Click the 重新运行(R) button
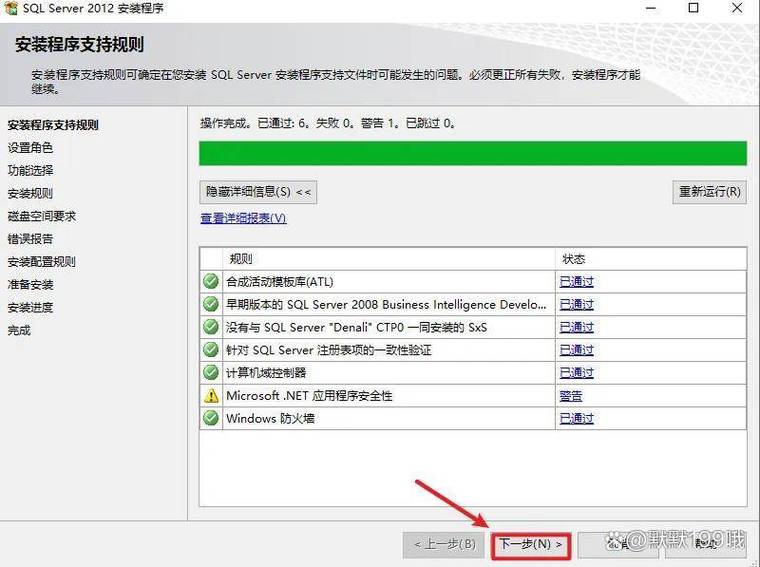The width and height of the screenshot is (760, 567). coord(709,192)
